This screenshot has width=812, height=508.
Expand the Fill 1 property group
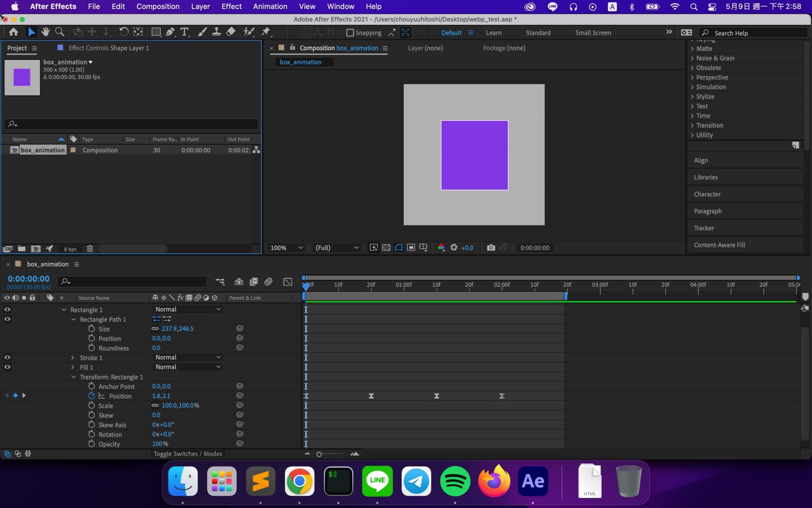pos(73,367)
